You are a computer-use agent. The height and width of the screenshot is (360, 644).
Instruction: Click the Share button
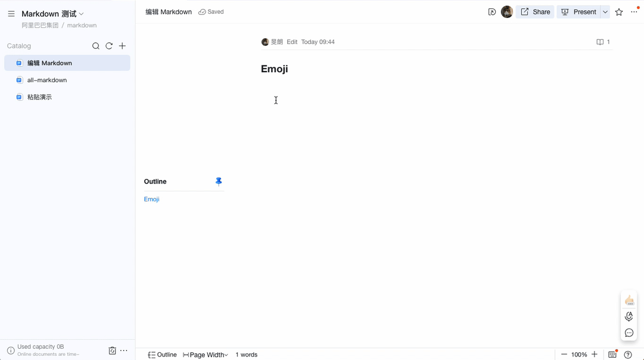click(535, 12)
